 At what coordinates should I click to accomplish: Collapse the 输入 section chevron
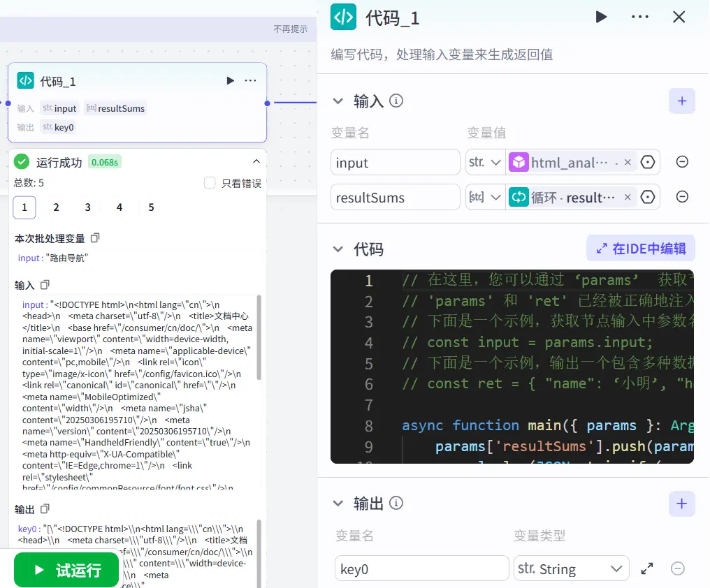[x=339, y=101]
